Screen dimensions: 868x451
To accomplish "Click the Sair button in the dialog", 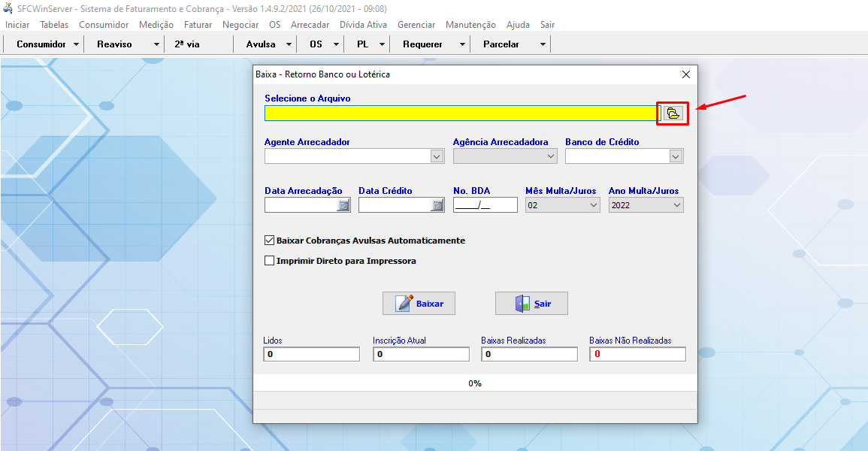I will point(531,304).
